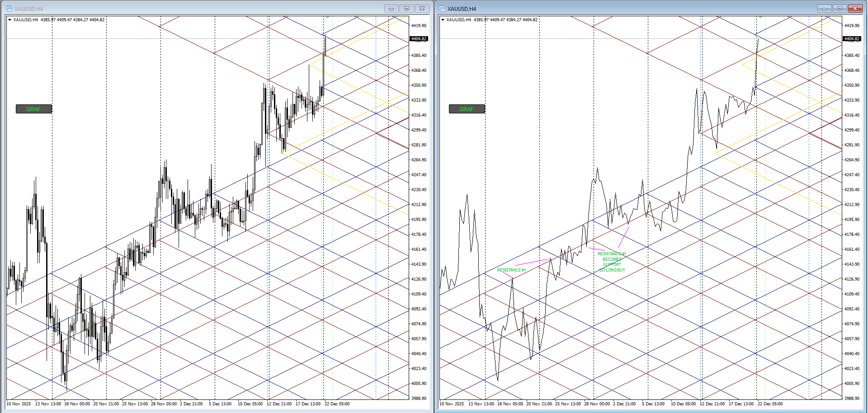868x413 pixels.
Task: Click date label '12 Dec 21:00' on right chart
Action: tap(712, 404)
